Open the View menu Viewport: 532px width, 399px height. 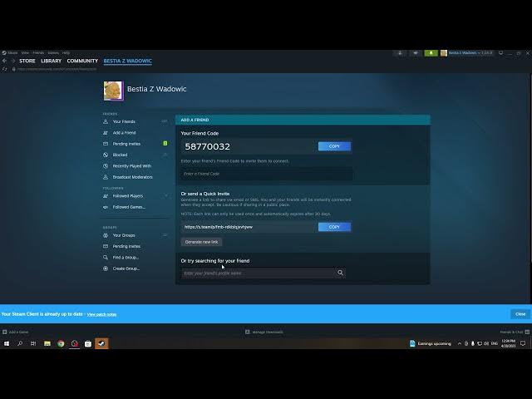pyautogui.click(x=25, y=53)
